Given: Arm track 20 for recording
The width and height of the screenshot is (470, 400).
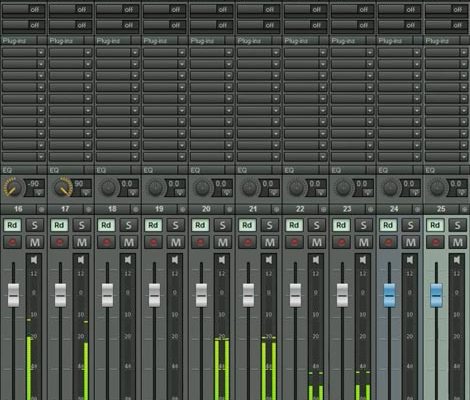Looking at the screenshot, I should 200,242.
